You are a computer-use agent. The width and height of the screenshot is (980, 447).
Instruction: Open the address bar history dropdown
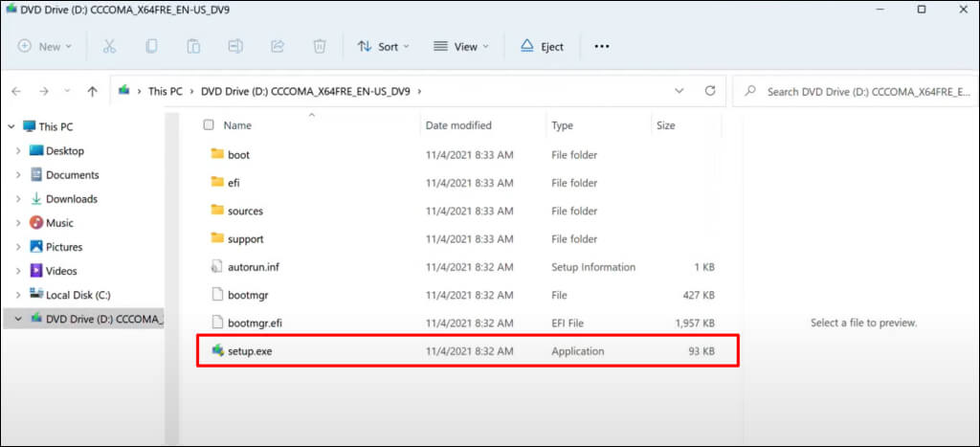click(679, 91)
